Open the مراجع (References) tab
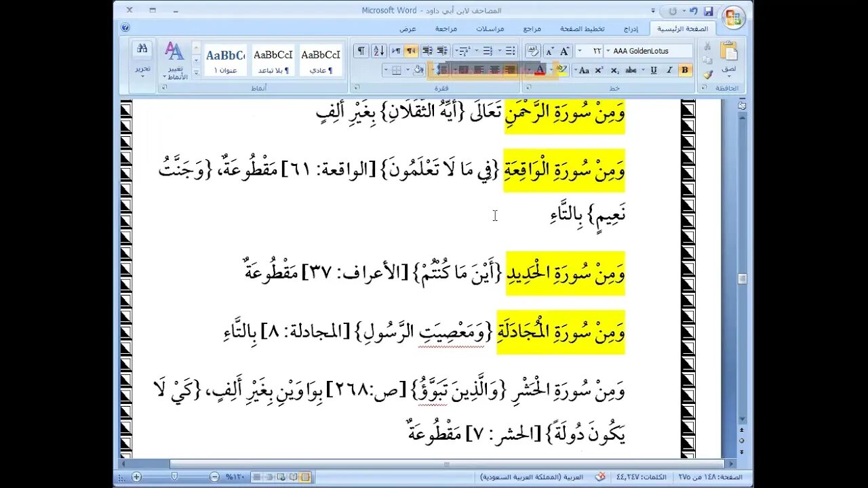868x488 pixels. pyautogui.click(x=532, y=28)
